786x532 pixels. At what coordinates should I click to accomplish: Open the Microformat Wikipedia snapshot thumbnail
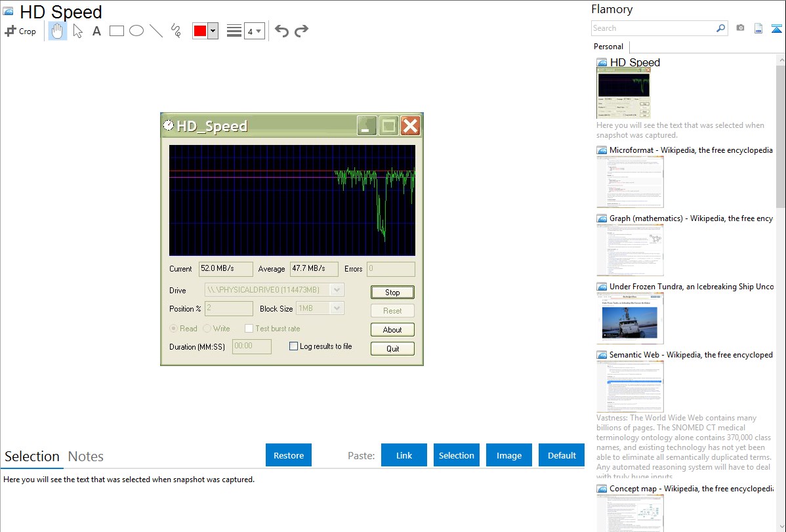(630, 182)
